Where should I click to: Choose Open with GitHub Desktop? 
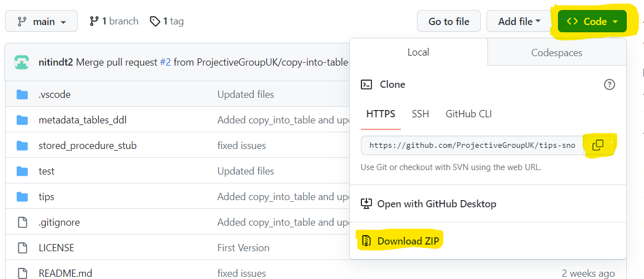(x=436, y=204)
